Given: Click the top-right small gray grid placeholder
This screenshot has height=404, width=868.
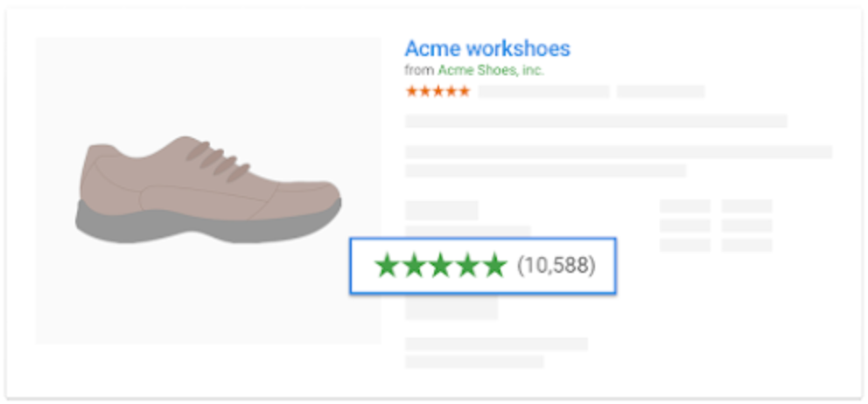Looking at the screenshot, I should (x=746, y=206).
